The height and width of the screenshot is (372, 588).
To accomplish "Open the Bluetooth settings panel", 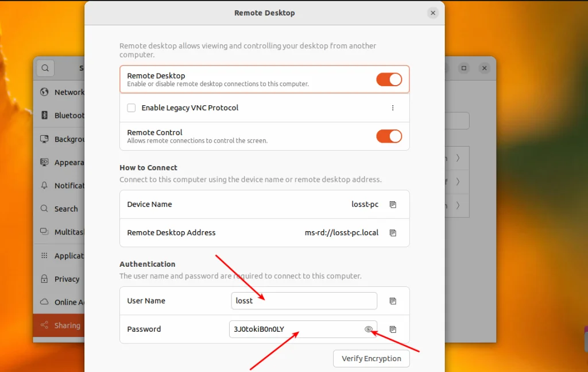I will pos(62,115).
